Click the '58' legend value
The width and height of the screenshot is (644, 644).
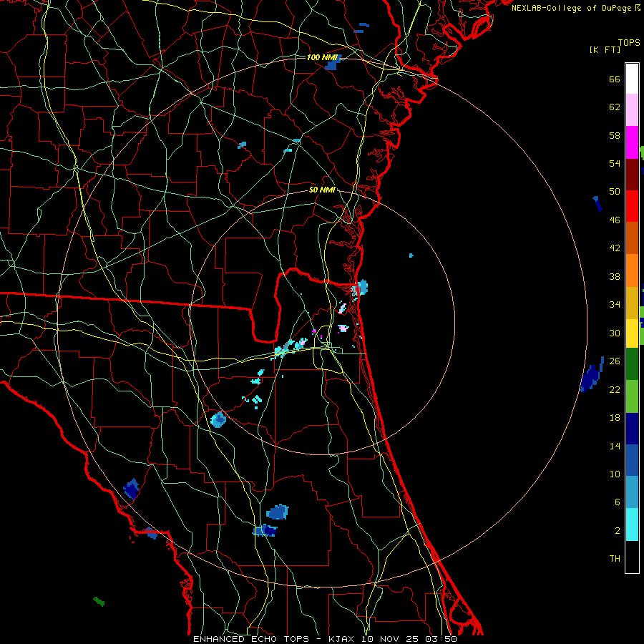[x=615, y=135]
